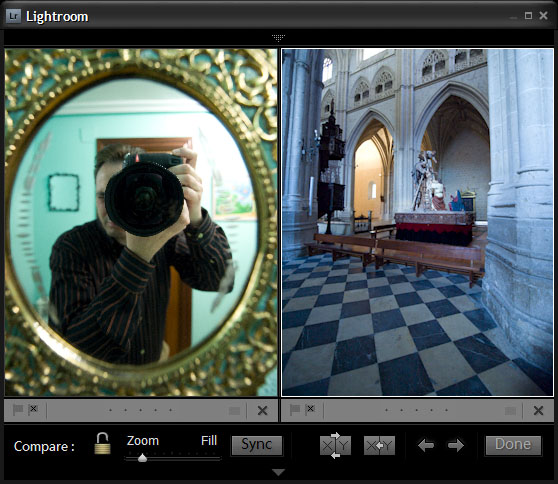
Task: Set flag as pick on left photo
Action: (18, 410)
